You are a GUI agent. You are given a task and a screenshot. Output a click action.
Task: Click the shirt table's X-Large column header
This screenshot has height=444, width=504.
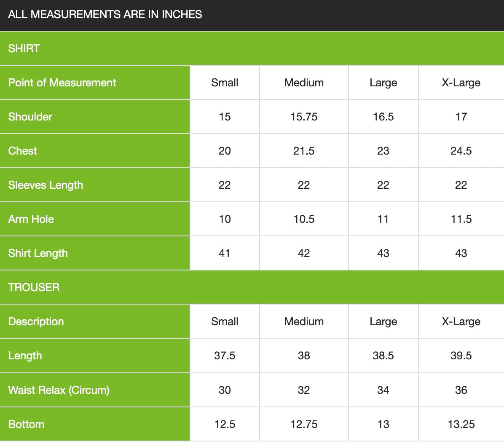(461, 83)
